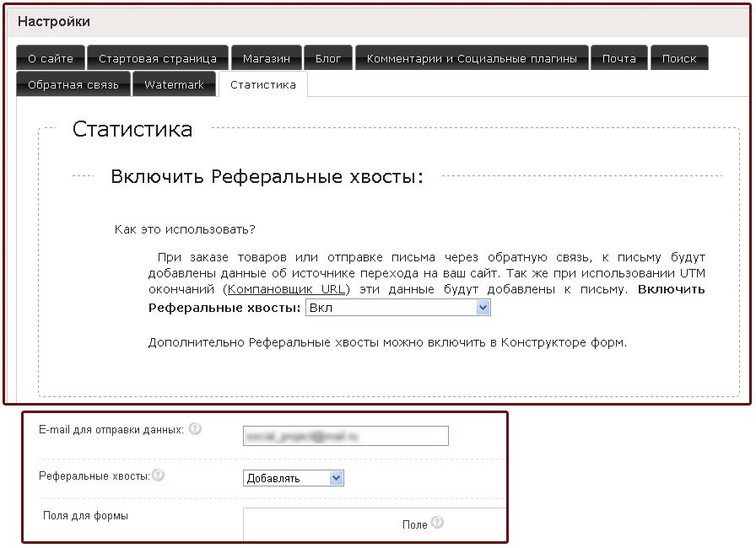Click the Поля для формы label

point(84,514)
